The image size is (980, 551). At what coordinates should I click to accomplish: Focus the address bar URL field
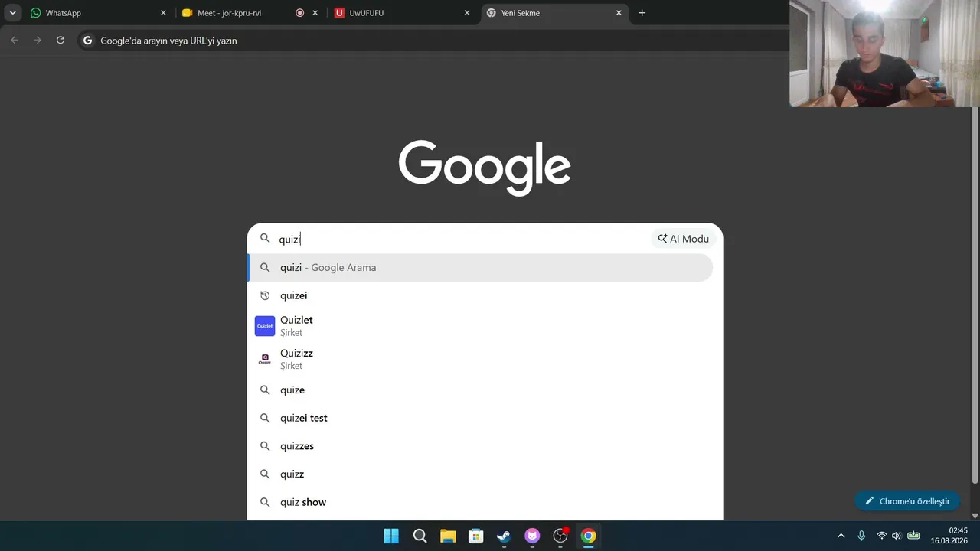click(433, 41)
